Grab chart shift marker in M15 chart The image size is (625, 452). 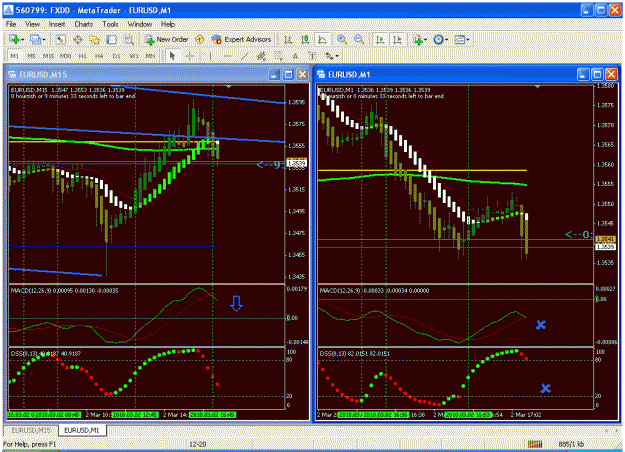point(228,86)
